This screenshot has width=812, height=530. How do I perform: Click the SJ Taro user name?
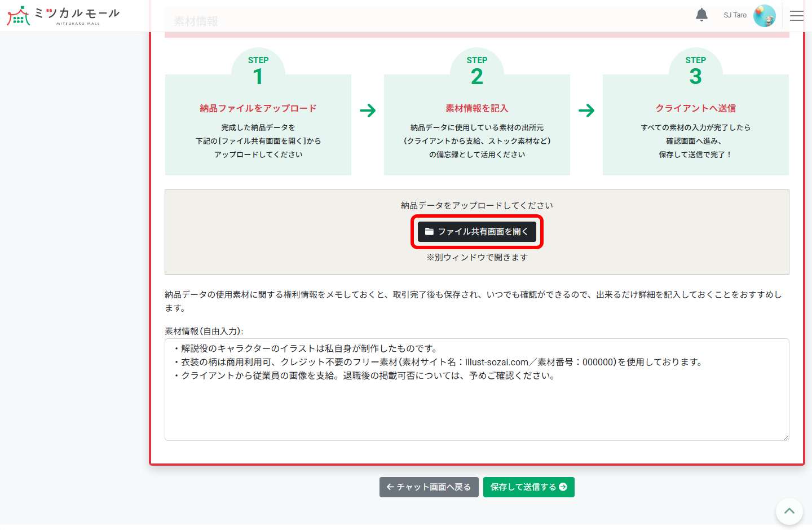coord(734,15)
